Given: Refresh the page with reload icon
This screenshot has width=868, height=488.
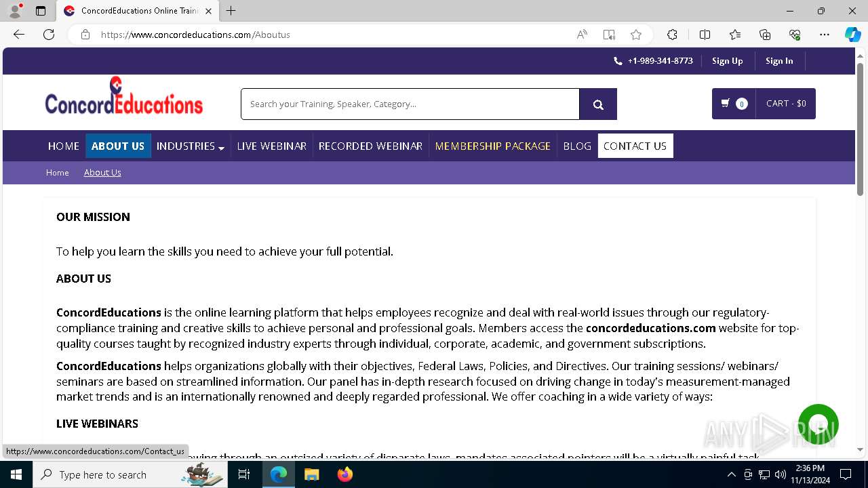Looking at the screenshot, I should 49,35.
